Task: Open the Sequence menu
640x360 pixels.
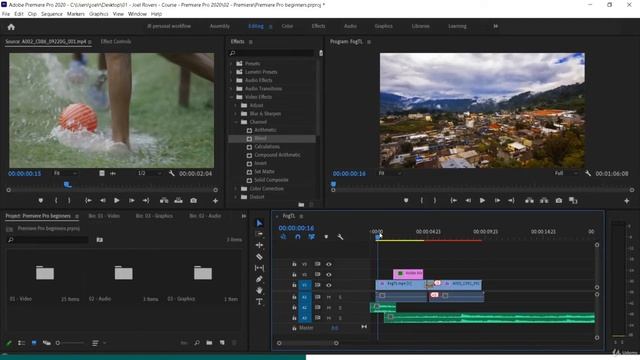Action: [52, 14]
